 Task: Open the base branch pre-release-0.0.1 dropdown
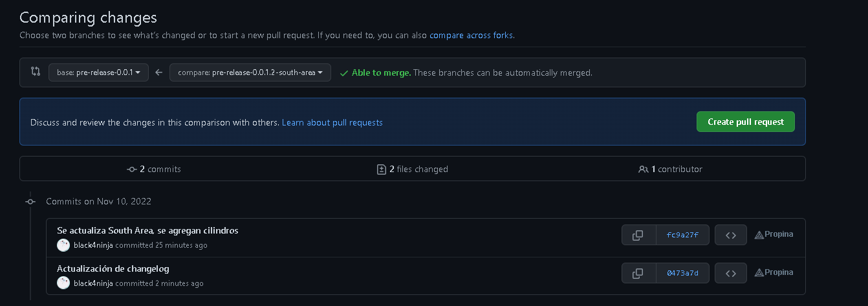pos(99,72)
